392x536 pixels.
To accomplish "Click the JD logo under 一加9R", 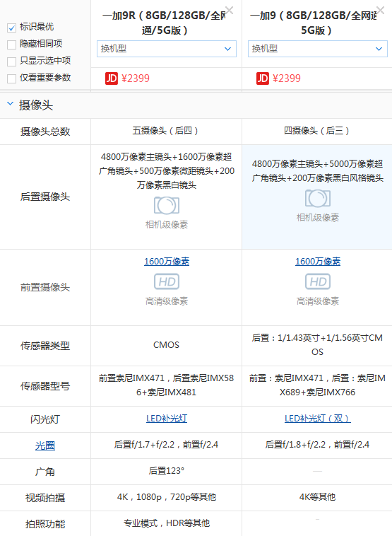I will click(x=112, y=78).
